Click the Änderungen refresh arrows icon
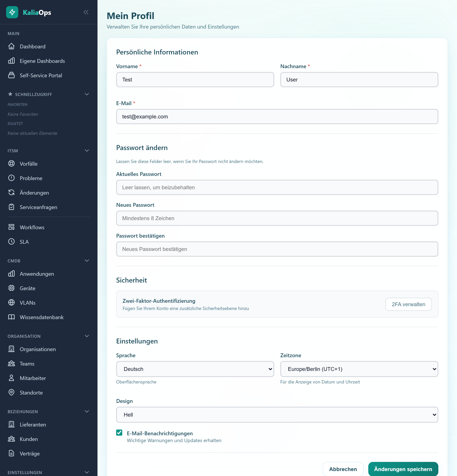The image size is (457, 476). [x=11, y=192]
